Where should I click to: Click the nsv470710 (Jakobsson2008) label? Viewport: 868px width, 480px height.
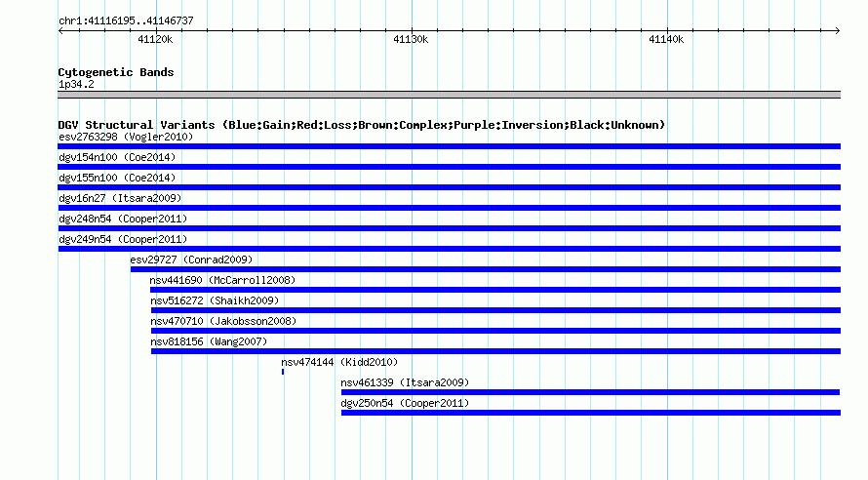click(223, 321)
